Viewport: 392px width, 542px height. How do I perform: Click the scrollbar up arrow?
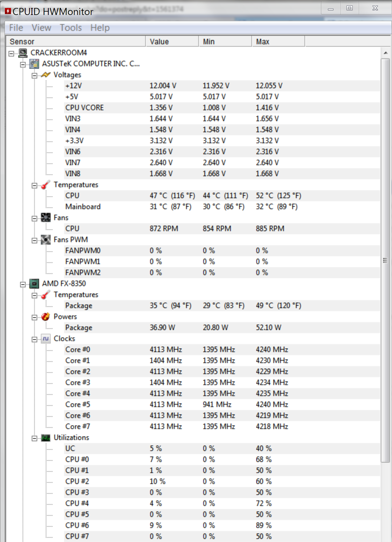click(x=386, y=53)
